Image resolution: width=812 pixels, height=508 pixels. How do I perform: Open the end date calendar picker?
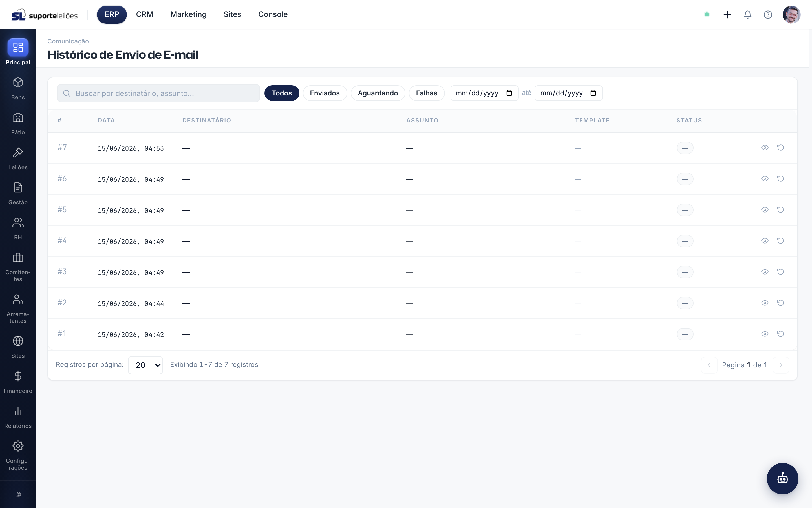(593, 93)
